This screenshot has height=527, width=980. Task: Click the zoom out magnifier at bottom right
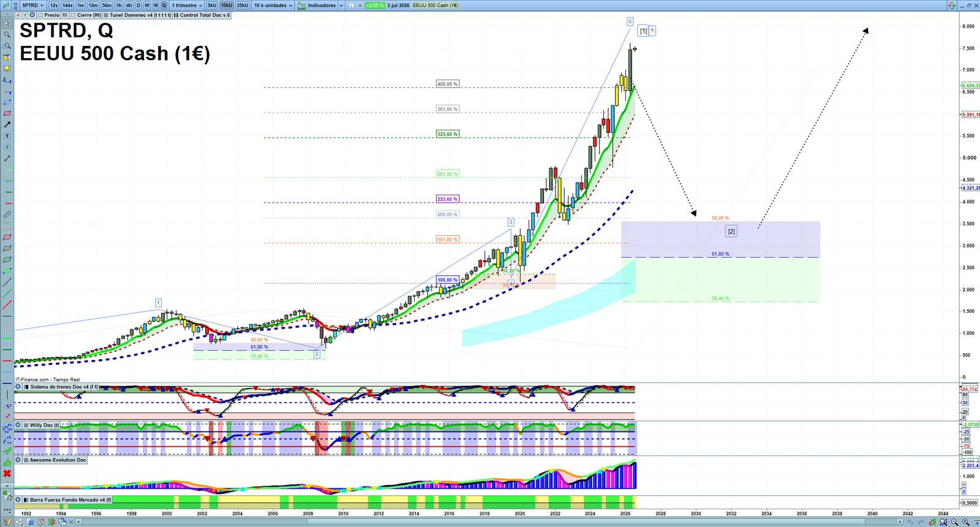pyautogui.click(x=954, y=522)
